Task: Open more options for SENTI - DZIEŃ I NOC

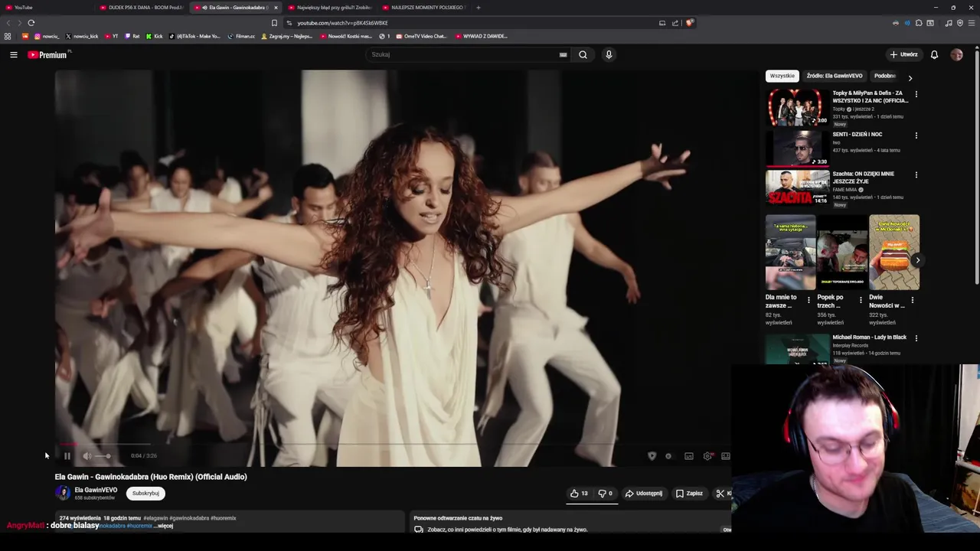Action: (x=916, y=135)
